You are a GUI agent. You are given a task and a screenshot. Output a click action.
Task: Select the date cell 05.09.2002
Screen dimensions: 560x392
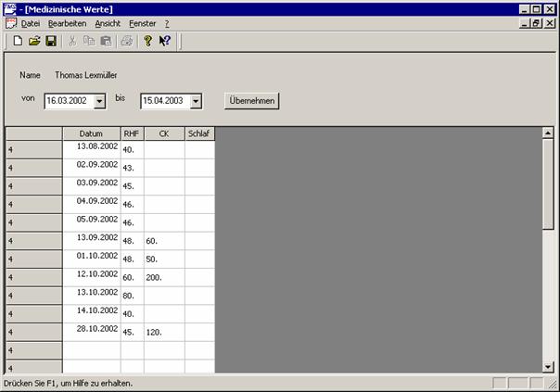92,222
